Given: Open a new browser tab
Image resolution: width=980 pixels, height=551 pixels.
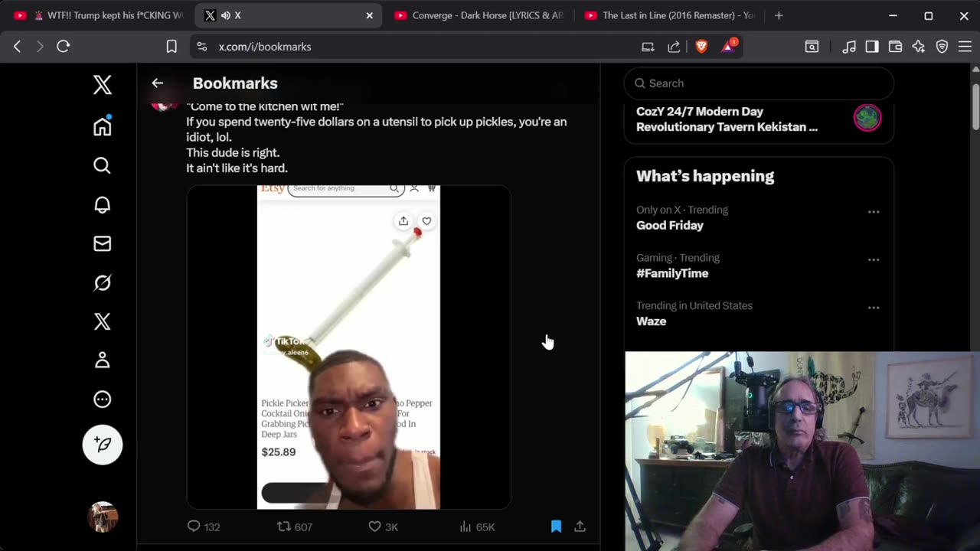Looking at the screenshot, I should pos(779,15).
